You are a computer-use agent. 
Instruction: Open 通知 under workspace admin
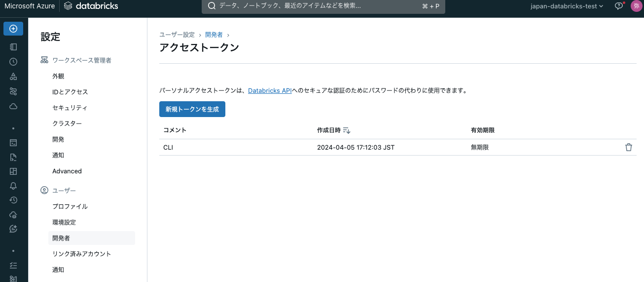click(x=58, y=155)
